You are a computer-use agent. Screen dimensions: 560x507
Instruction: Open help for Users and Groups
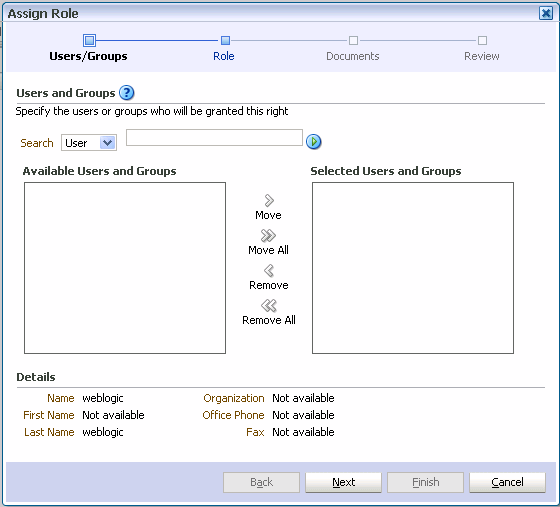point(126,93)
